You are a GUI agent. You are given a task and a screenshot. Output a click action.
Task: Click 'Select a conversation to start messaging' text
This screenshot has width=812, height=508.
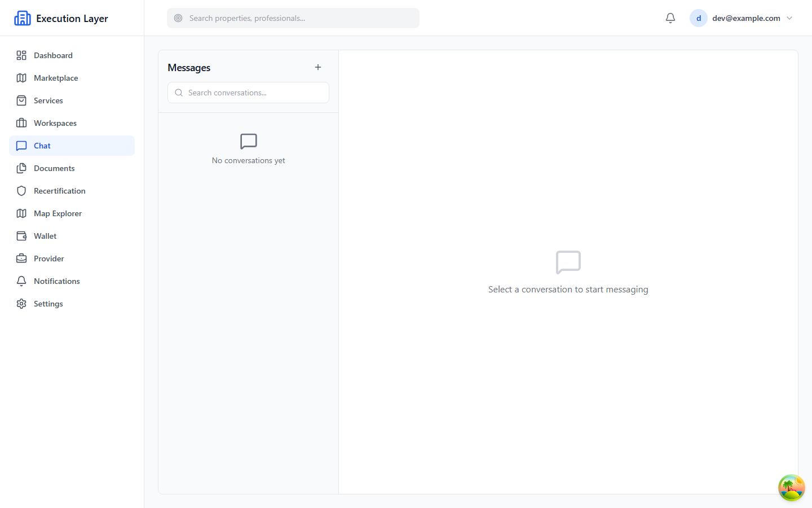(x=568, y=290)
